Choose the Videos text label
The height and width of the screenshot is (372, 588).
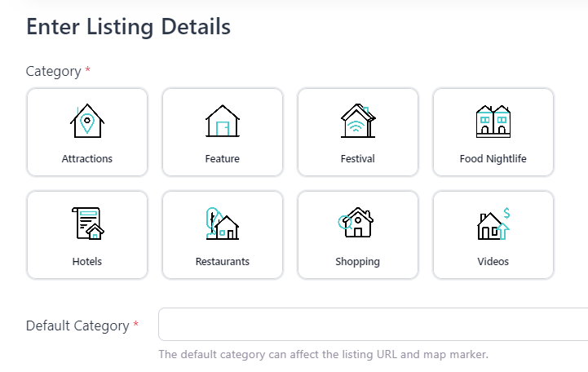click(493, 262)
